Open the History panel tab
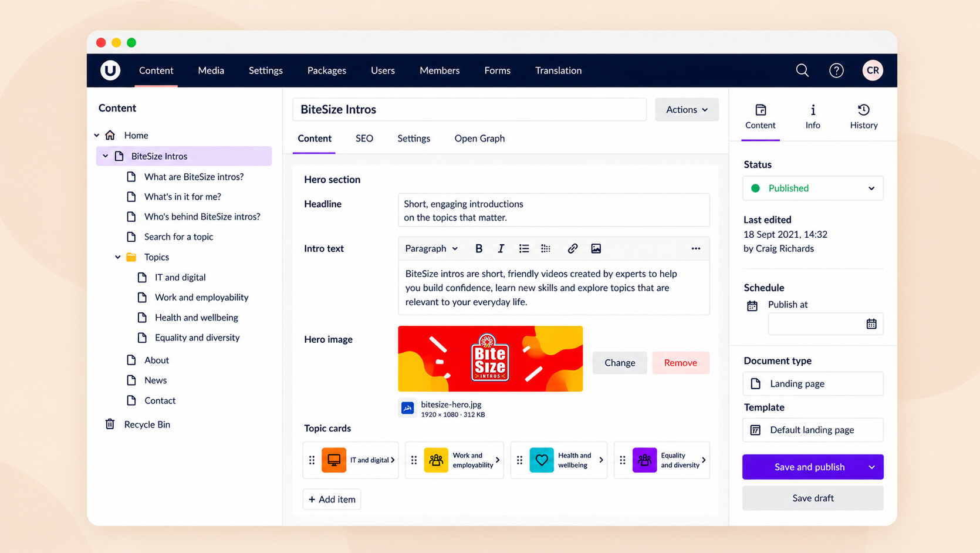This screenshot has height=553, width=980. [864, 116]
